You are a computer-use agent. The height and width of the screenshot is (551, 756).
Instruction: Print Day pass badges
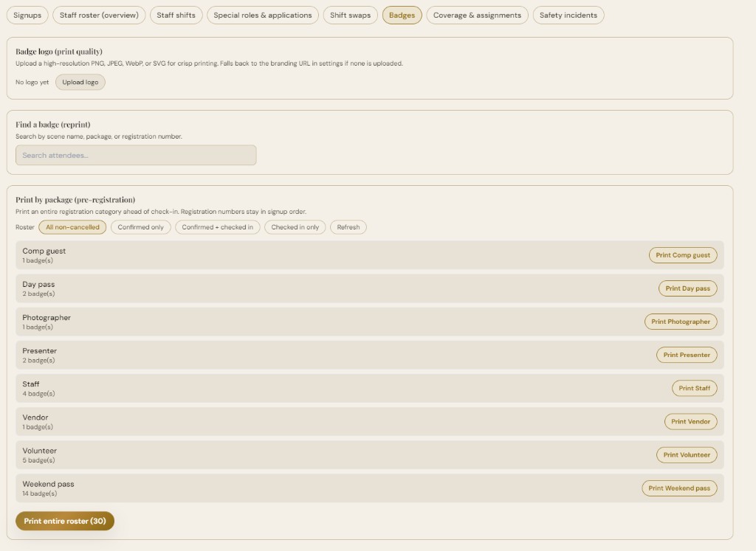click(x=687, y=288)
